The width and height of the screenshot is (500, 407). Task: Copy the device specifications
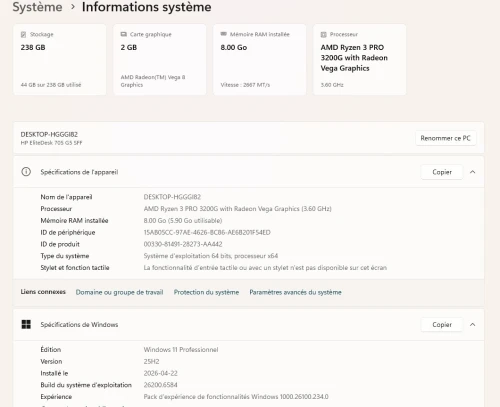[442, 172]
